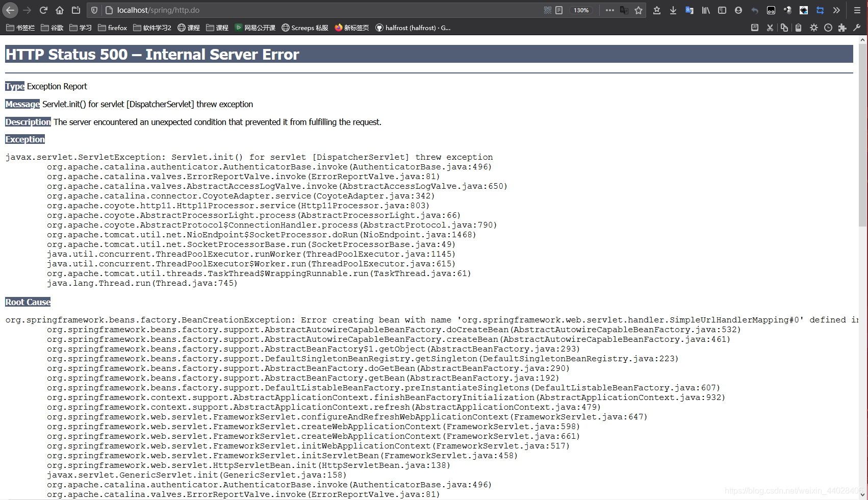This screenshot has width=868, height=500.
Task: Click the copy icon
Action: tap(784, 28)
